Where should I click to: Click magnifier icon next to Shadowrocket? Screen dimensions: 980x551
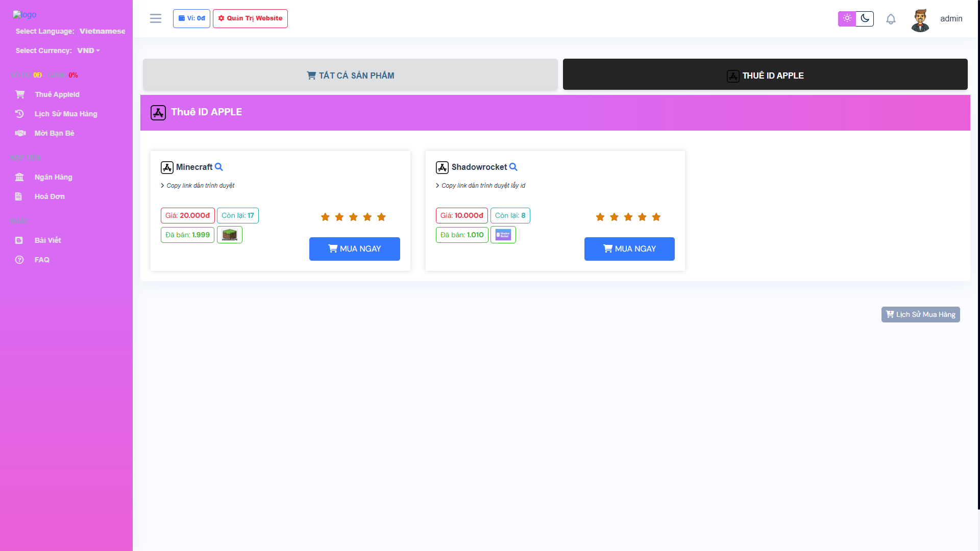(513, 167)
